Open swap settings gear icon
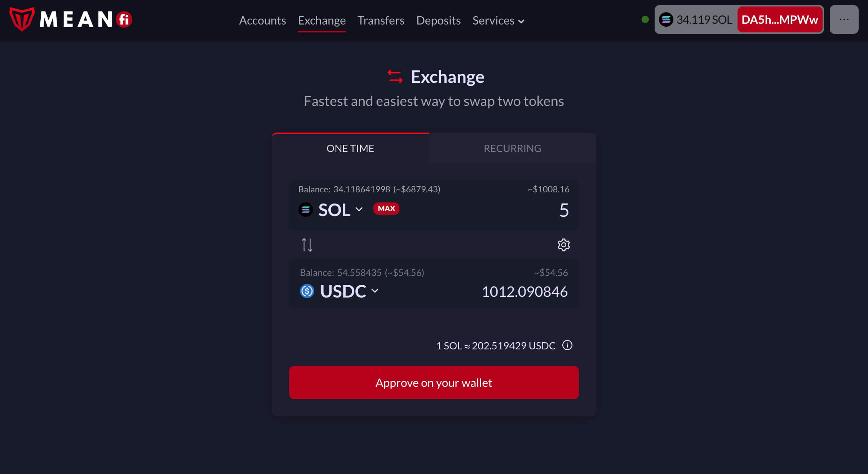Viewport: 868px width, 474px height. [563, 245]
